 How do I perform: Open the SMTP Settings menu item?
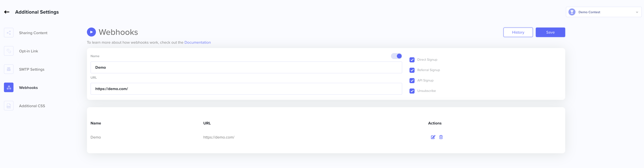click(x=32, y=70)
